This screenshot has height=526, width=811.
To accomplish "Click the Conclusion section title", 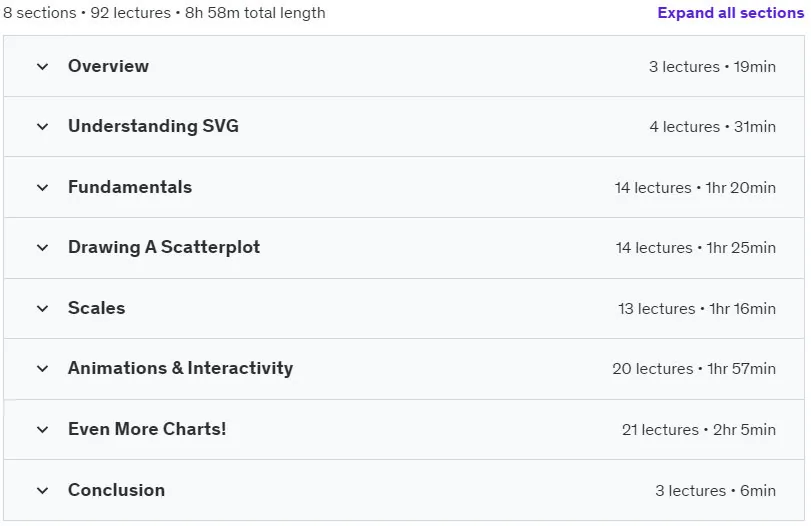I will point(116,490).
